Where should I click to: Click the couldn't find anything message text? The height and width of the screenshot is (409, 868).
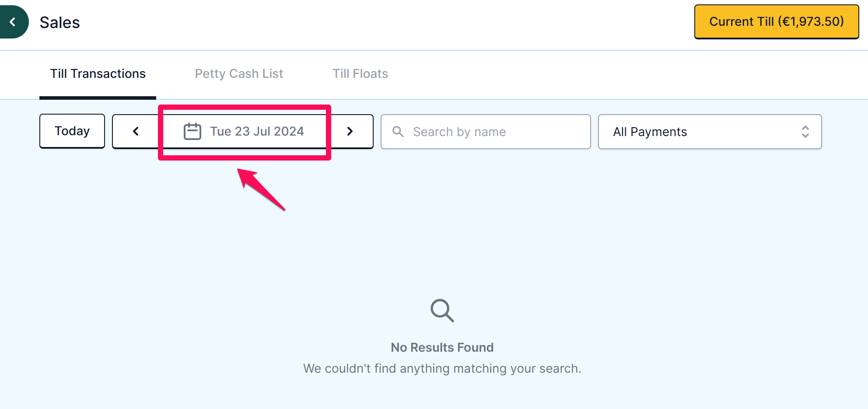click(442, 368)
